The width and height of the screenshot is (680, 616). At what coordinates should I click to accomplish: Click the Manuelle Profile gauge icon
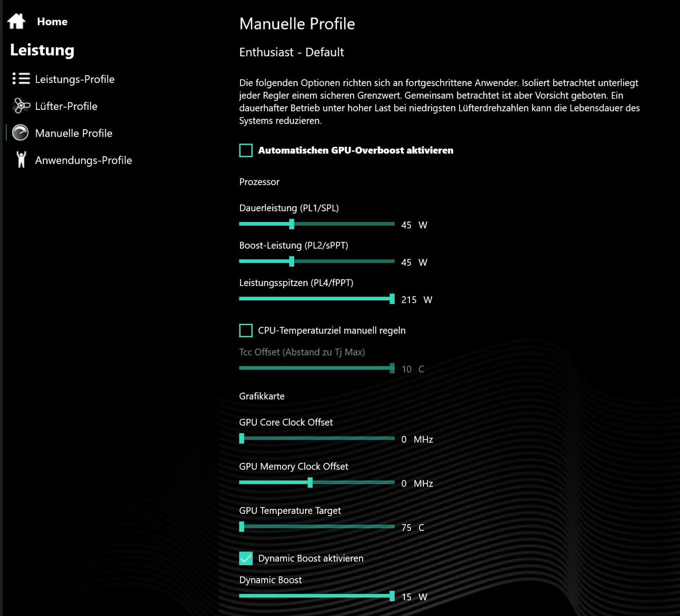click(21, 133)
